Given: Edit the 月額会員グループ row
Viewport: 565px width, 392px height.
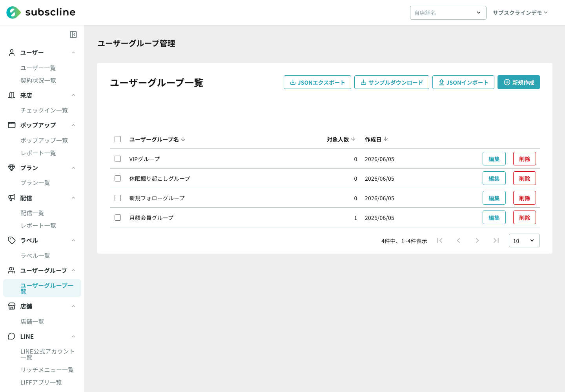Looking at the screenshot, I should pyautogui.click(x=494, y=218).
